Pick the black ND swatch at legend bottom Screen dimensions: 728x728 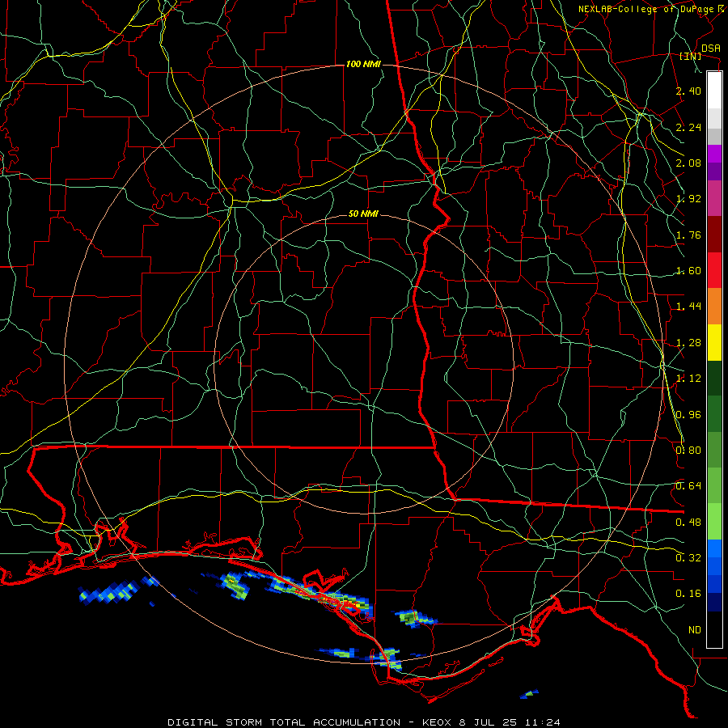(x=714, y=629)
